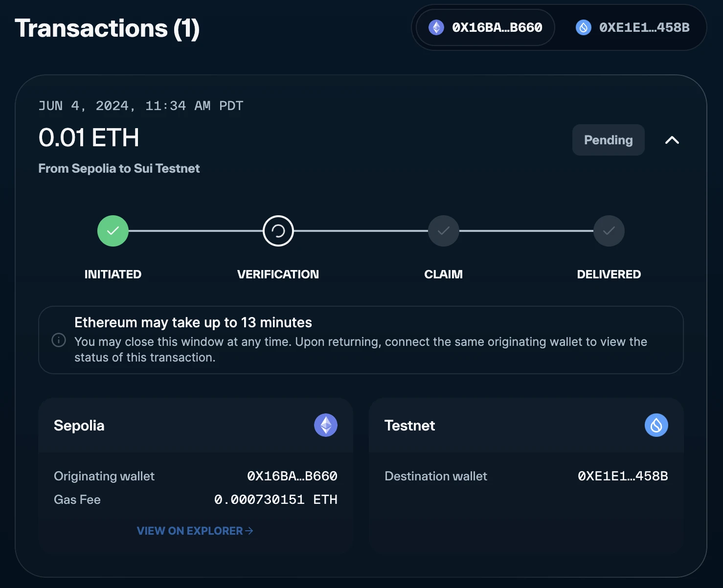Click the Gas Fee value 0.000730151 ETH
This screenshot has width=723, height=588.
(x=276, y=499)
